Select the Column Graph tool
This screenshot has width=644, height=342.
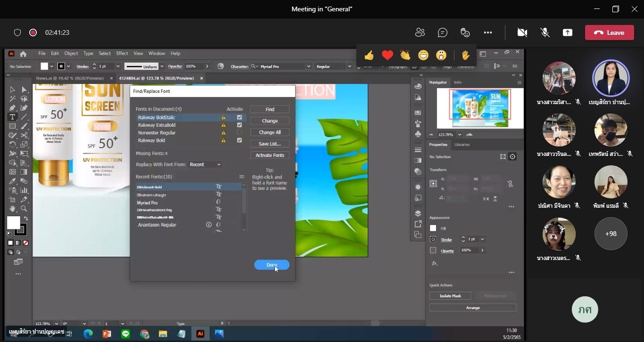coord(24,190)
